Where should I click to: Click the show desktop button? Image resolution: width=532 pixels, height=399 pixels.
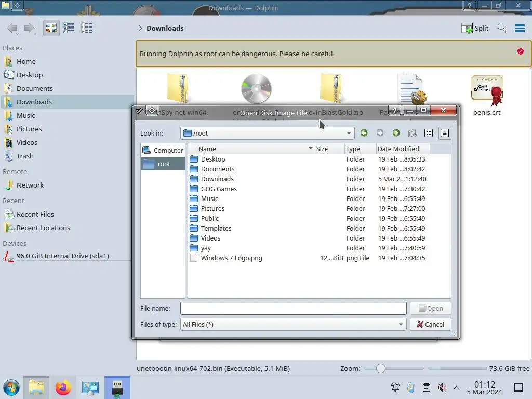click(x=518, y=387)
